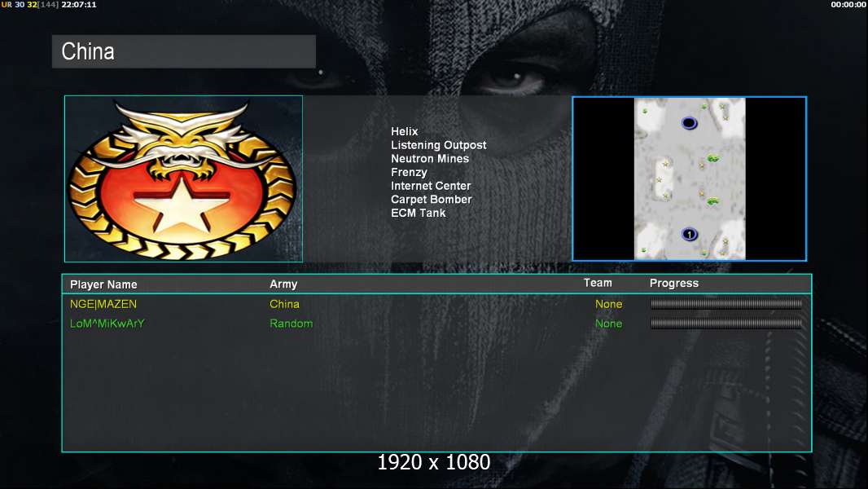
Task: Click LoM^MiKwArY loading progress bar
Action: click(726, 323)
